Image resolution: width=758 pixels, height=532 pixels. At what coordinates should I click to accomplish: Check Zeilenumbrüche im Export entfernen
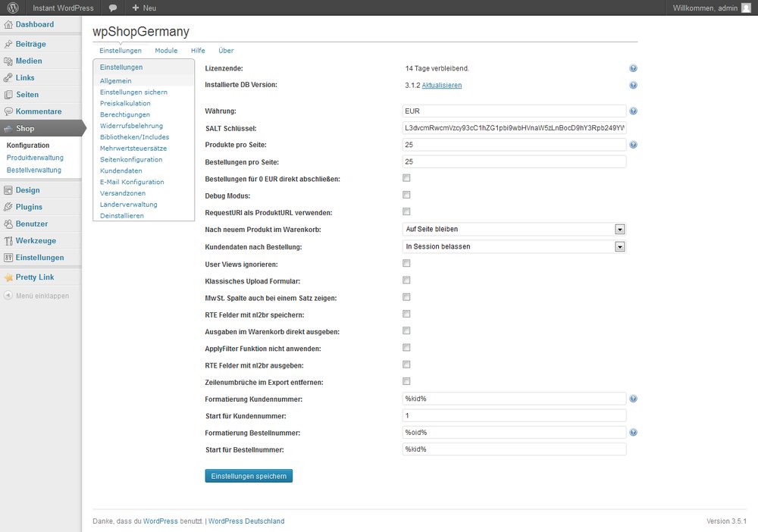(x=406, y=381)
